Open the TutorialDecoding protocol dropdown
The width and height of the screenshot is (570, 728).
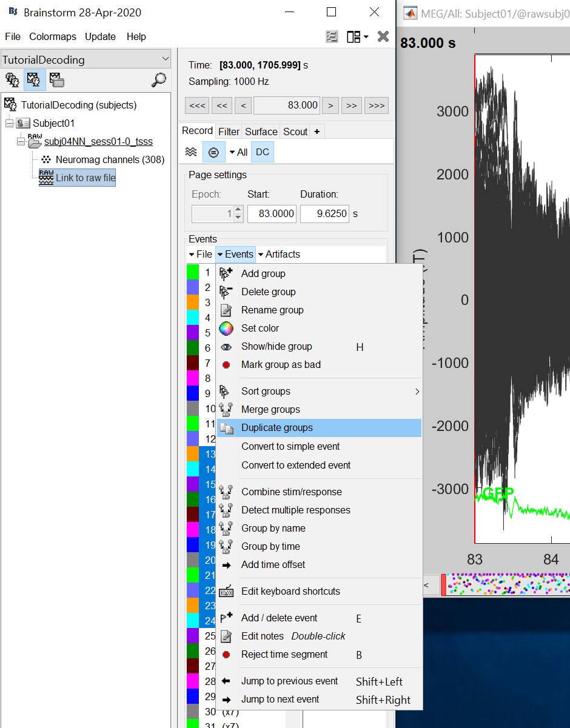coord(166,59)
